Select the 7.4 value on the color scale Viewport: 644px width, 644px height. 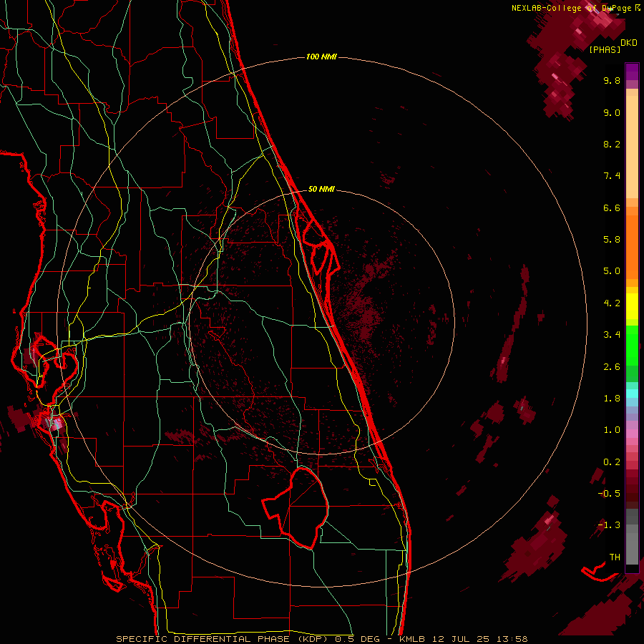point(612,176)
